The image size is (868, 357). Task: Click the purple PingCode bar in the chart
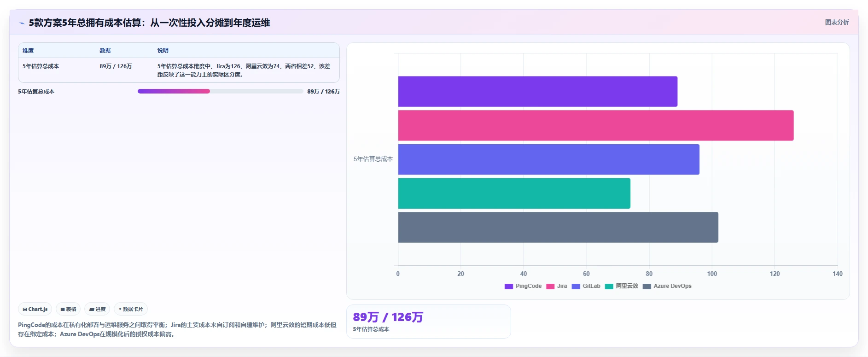pos(537,91)
